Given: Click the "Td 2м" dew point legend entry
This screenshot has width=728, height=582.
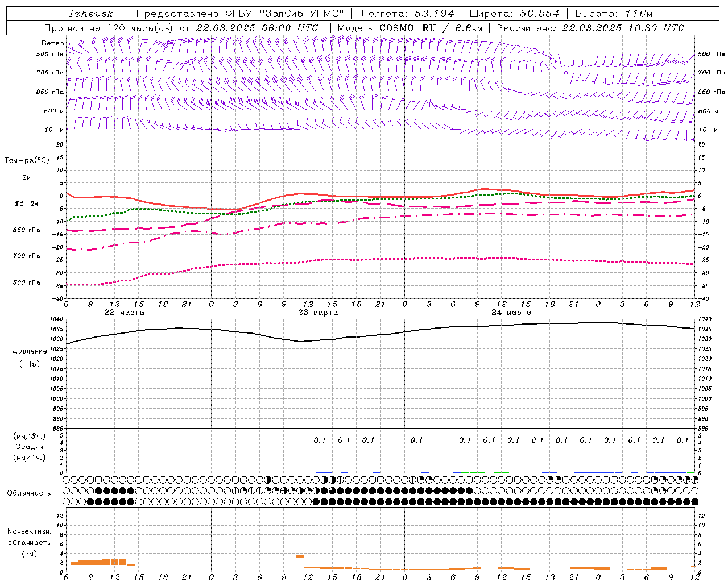Looking at the screenshot, I should click(x=26, y=203).
